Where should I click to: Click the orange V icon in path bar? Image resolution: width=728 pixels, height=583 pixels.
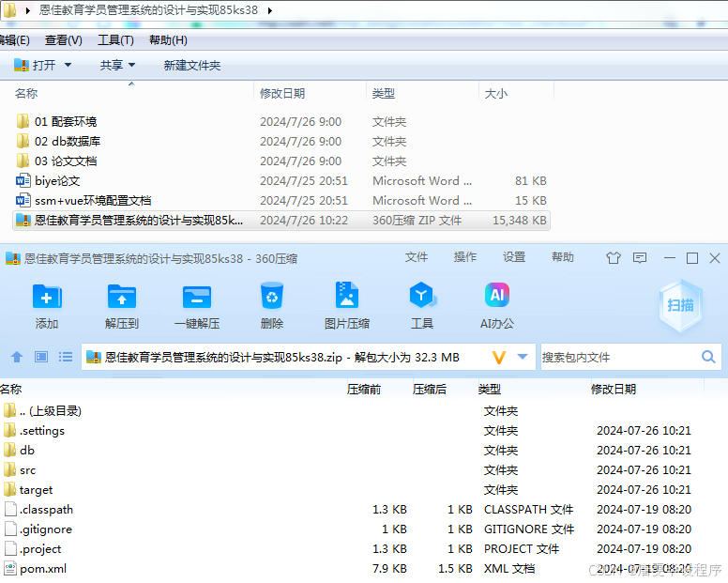499,358
